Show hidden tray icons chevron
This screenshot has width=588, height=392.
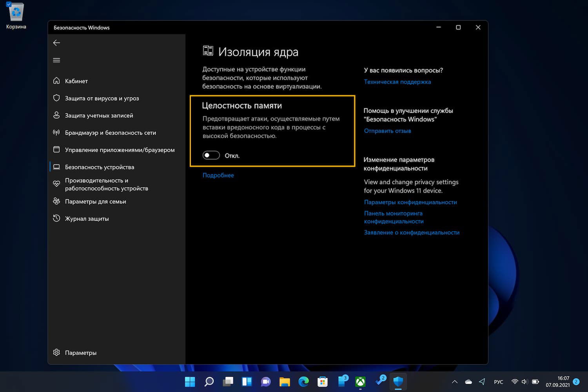click(x=455, y=382)
